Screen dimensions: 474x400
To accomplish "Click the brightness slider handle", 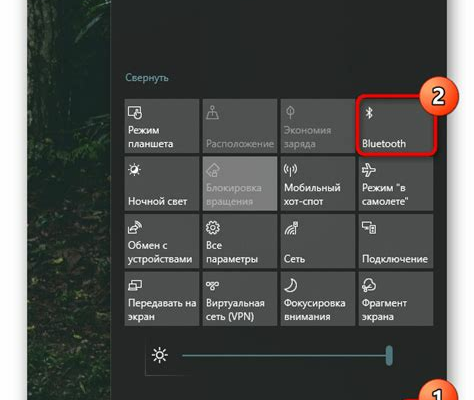I will pos(389,355).
